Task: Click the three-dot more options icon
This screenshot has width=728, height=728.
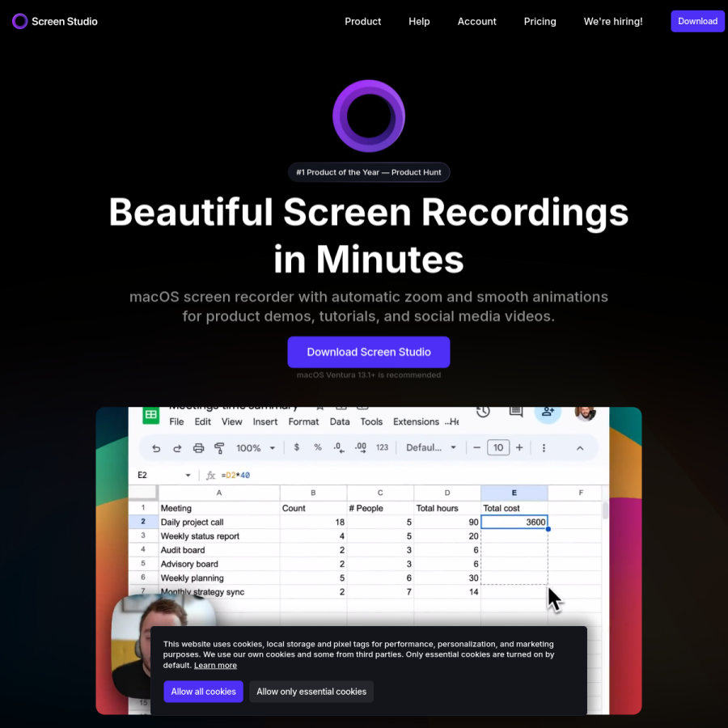Action: coord(544,447)
